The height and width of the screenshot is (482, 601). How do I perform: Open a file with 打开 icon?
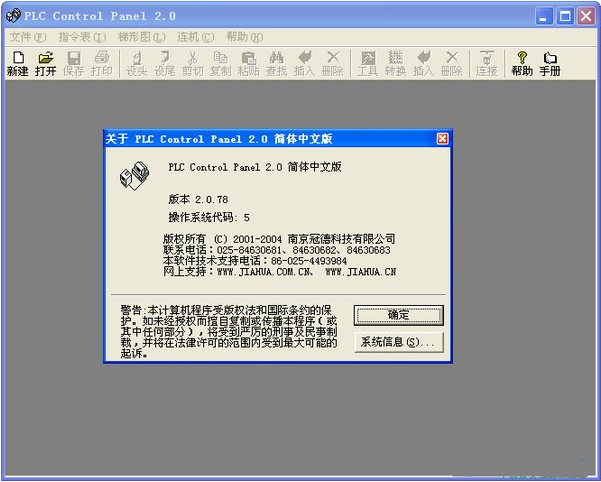pos(46,64)
